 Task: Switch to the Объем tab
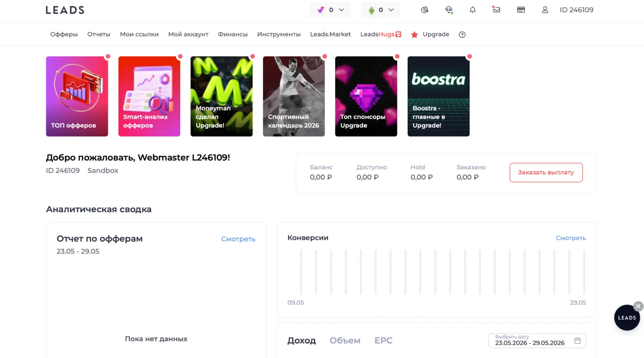(x=345, y=340)
